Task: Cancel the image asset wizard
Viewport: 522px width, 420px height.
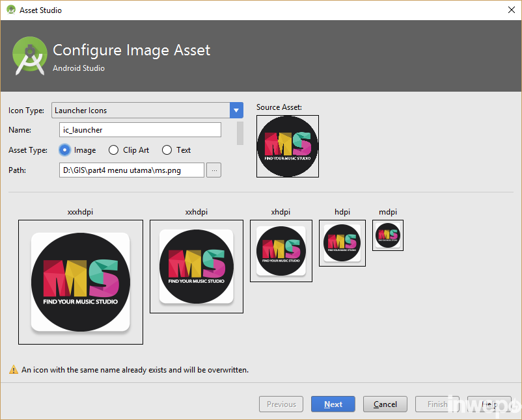Action: pyautogui.click(x=385, y=404)
